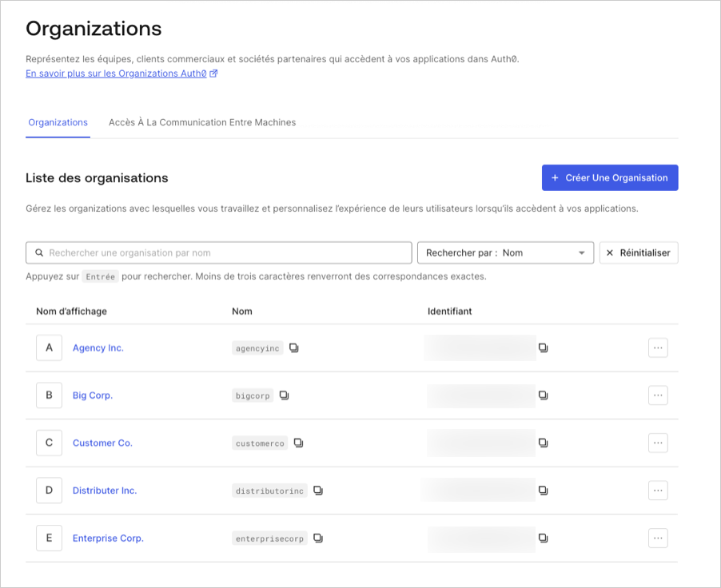Open the more options menu for Distributer Inc.

tap(658, 491)
